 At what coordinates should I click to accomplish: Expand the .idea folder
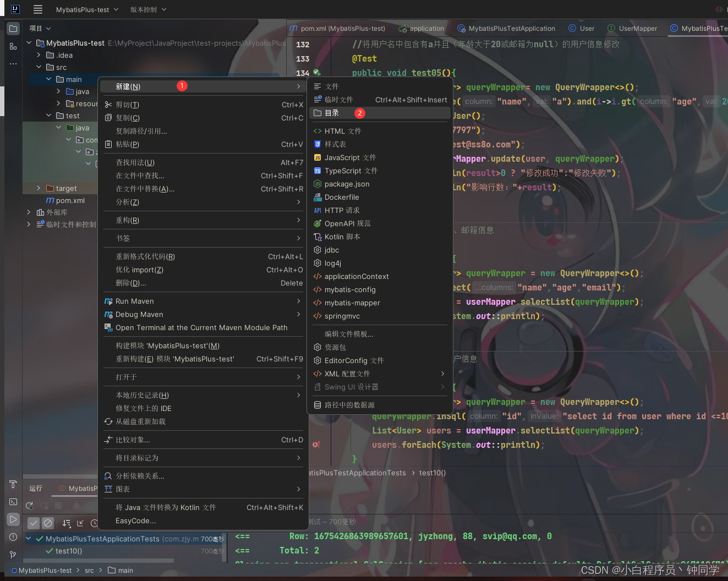(x=39, y=55)
